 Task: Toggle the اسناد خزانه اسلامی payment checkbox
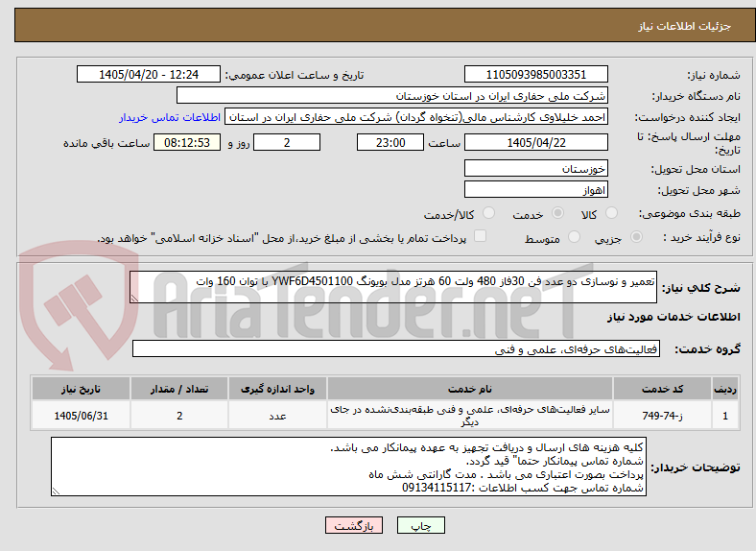[481, 236]
